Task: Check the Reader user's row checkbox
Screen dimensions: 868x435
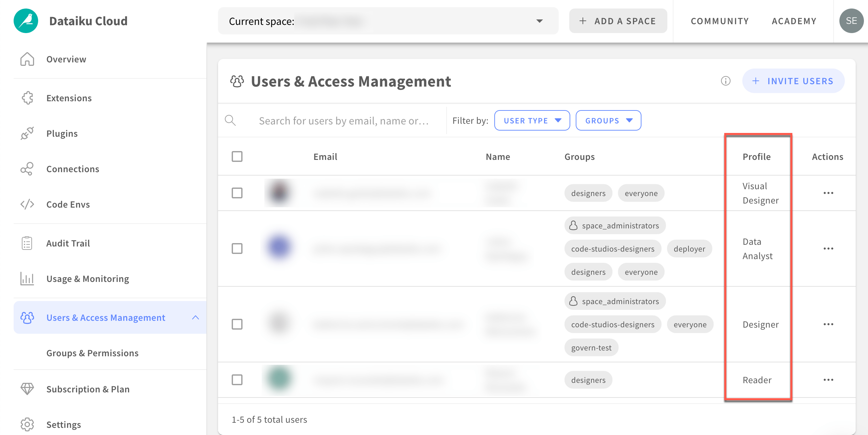Action: 237,379
